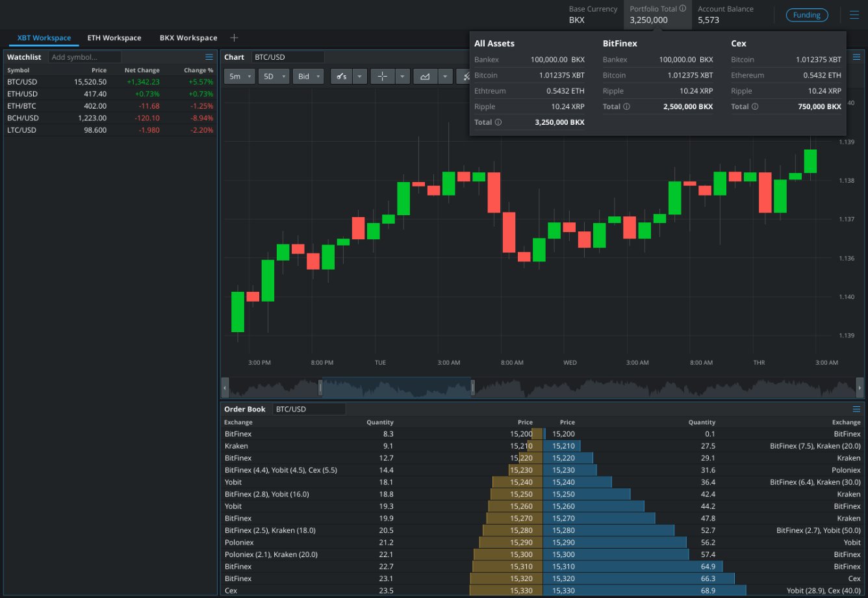Open the Funding dialog
The width and height of the screenshot is (868, 598).
coord(807,14)
